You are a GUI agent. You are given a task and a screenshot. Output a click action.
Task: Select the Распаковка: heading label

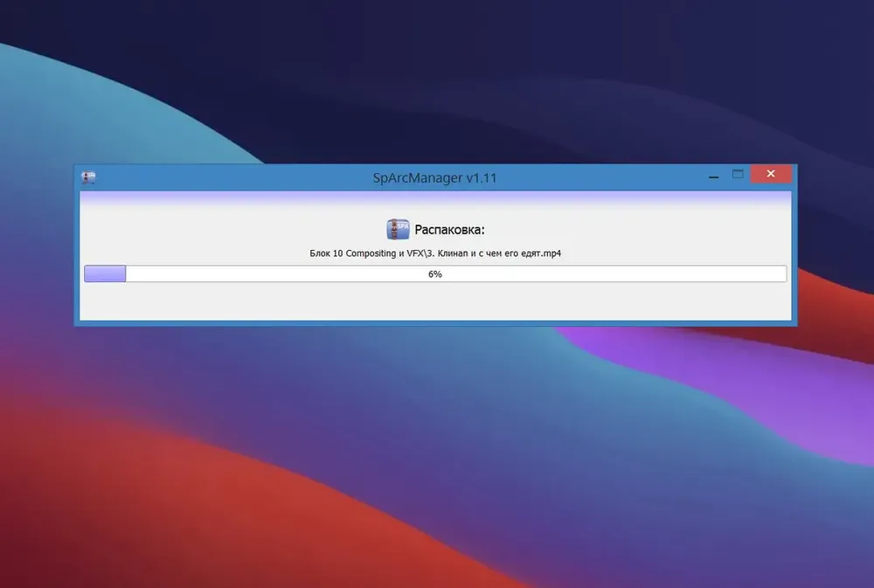click(x=449, y=230)
